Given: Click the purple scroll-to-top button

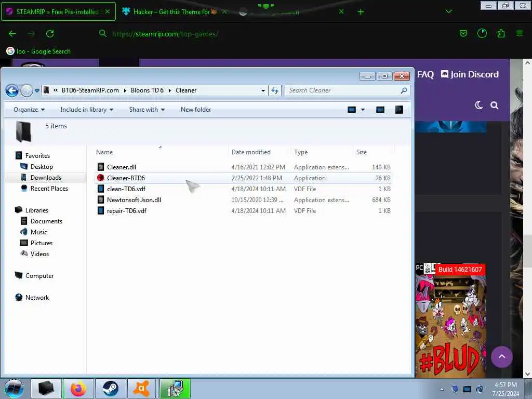Looking at the screenshot, I should click(501, 357).
